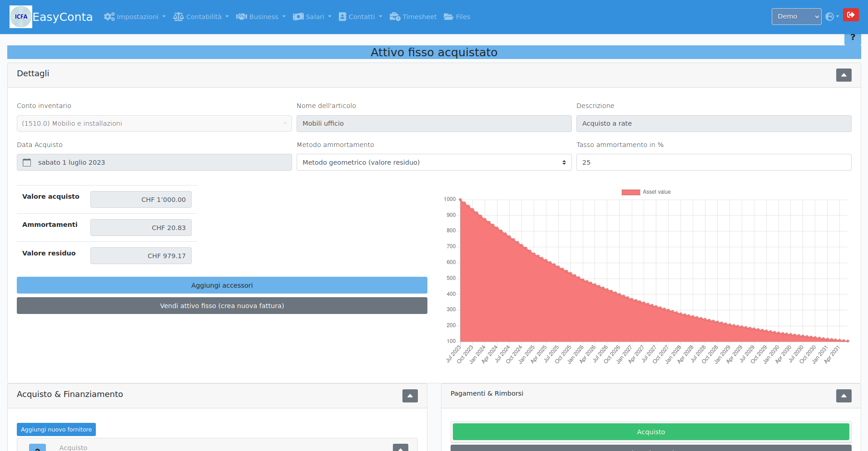Click the Data Acquisto date field
868x451 pixels.
pyautogui.click(x=154, y=162)
